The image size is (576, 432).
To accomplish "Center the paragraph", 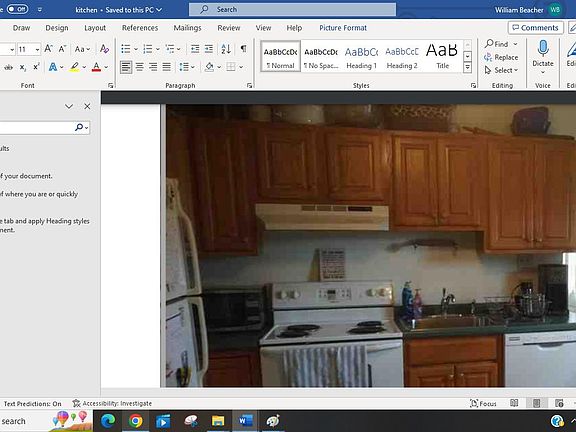I will tap(140, 67).
